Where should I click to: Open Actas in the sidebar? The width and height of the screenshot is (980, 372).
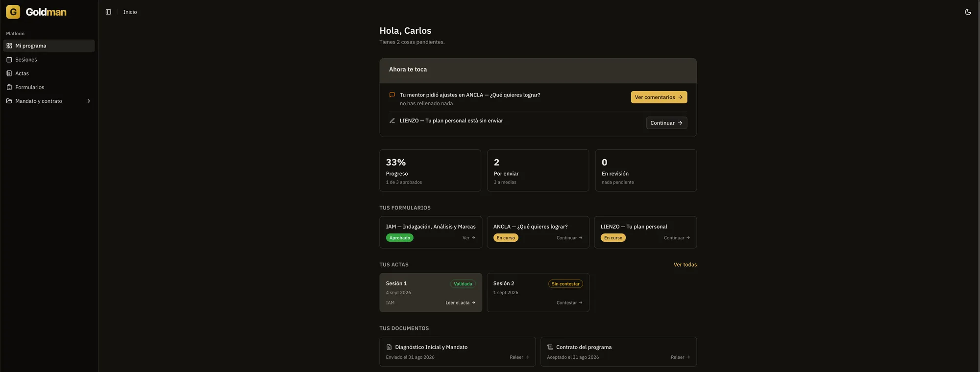49,73
